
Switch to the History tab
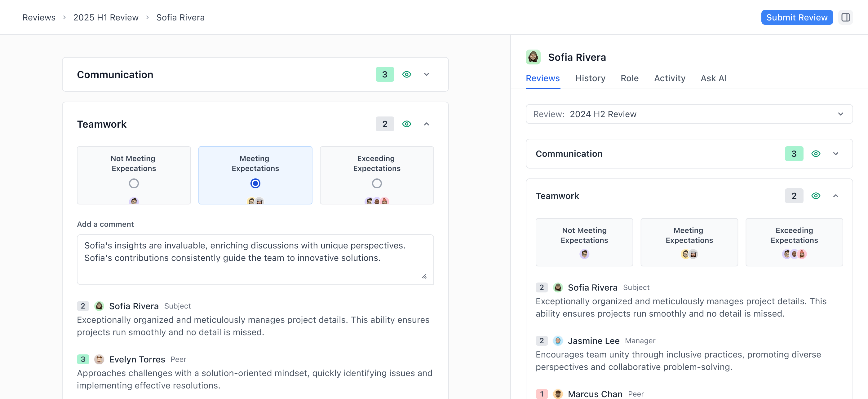coord(590,78)
